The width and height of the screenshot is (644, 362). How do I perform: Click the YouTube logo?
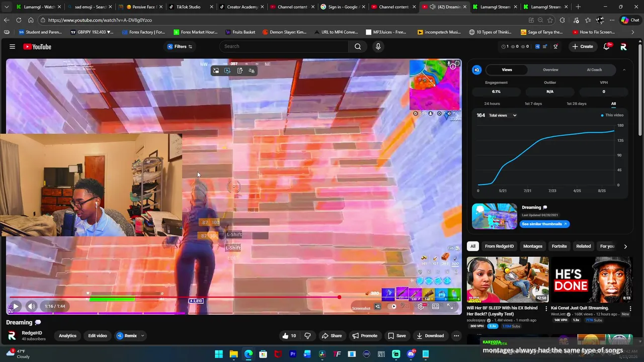[37, 46]
